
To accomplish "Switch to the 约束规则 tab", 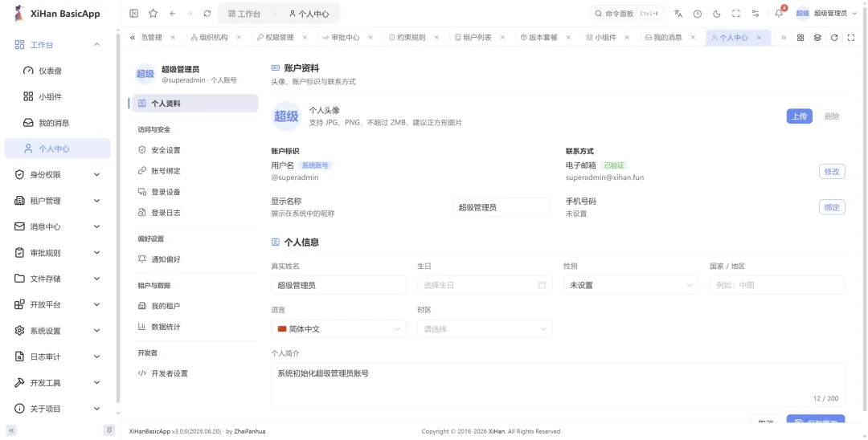I will (412, 38).
